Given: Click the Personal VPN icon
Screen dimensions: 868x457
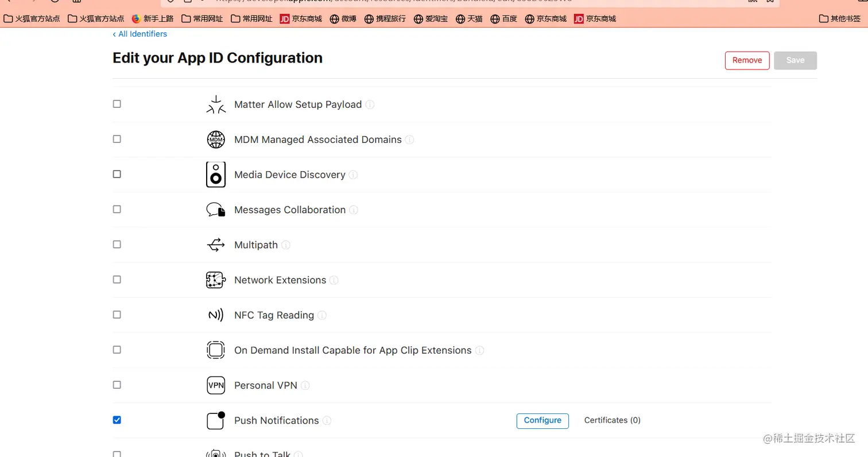Looking at the screenshot, I should point(216,385).
